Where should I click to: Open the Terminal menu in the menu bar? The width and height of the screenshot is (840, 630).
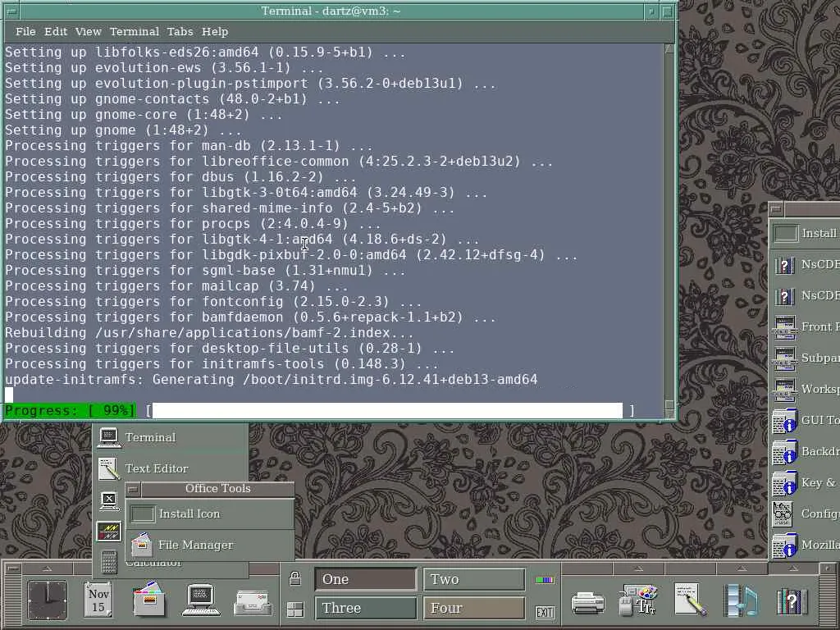pos(135,32)
